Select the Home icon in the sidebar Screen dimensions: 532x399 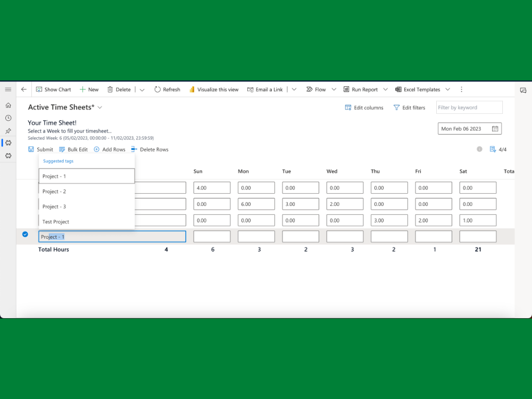click(x=8, y=105)
